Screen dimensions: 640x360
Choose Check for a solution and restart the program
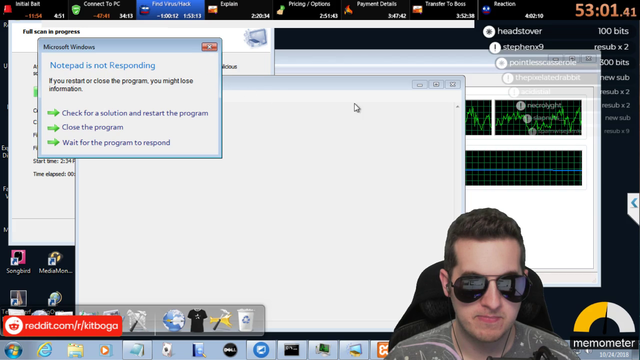(135, 113)
